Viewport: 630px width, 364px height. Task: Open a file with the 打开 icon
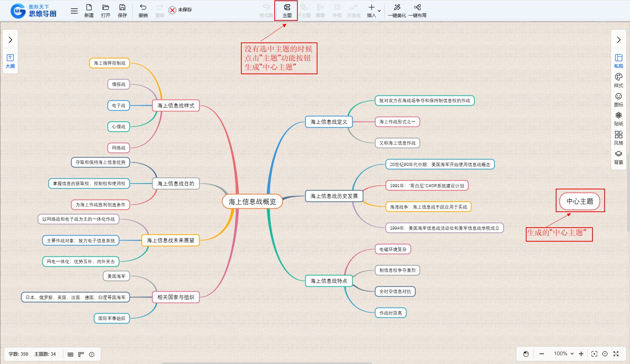click(105, 11)
